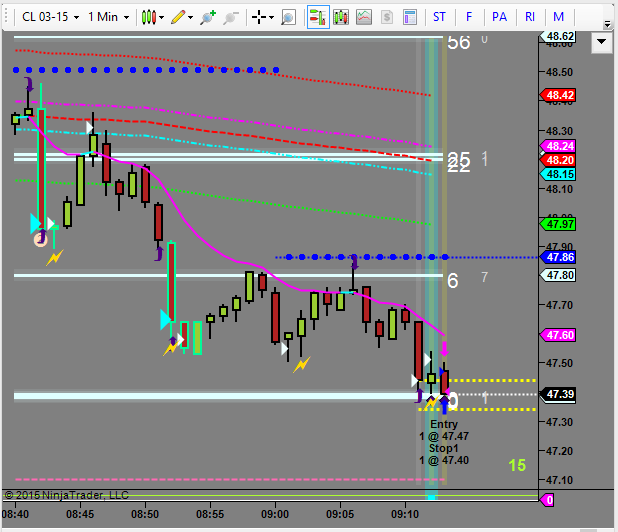Click the blue up arrow under last bar
Screen dimensions: 618x532
[x=445, y=406]
